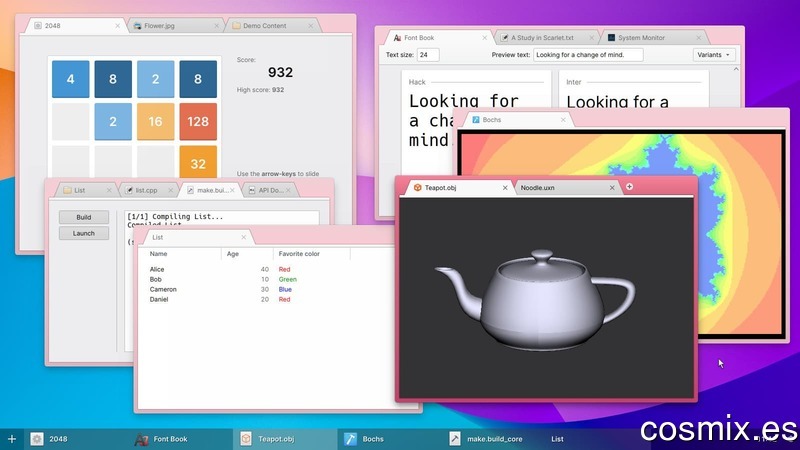Open the Font Book taskbar icon
Image resolution: width=800 pixels, height=450 pixels.
141,439
